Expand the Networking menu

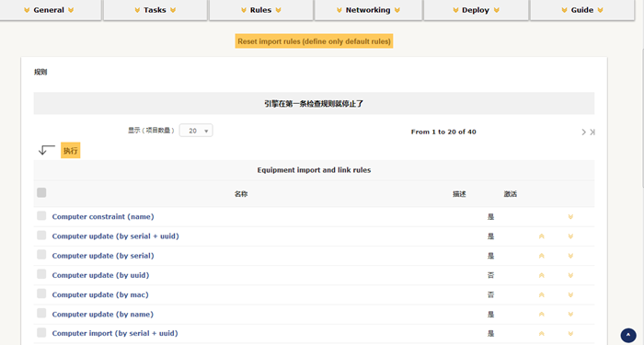(368, 10)
